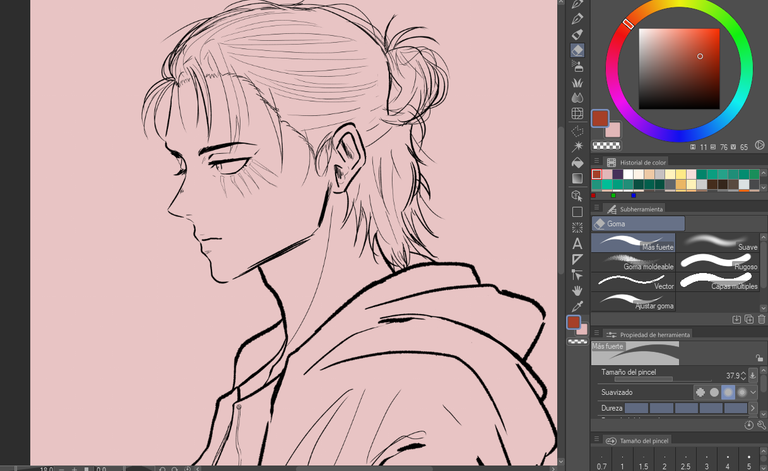Choose the Más fuerte eraser subtool
The height and width of the screenshot is (471, 768).
633,242
